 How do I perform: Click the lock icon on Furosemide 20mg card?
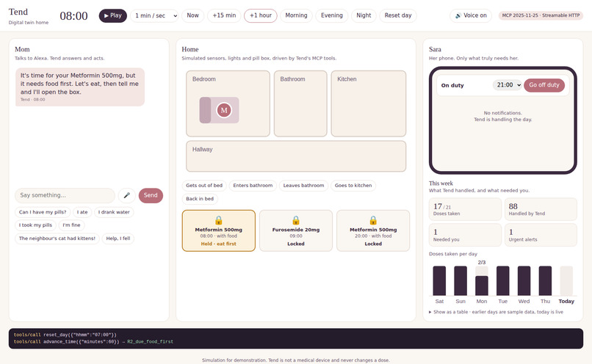point(296,220)
